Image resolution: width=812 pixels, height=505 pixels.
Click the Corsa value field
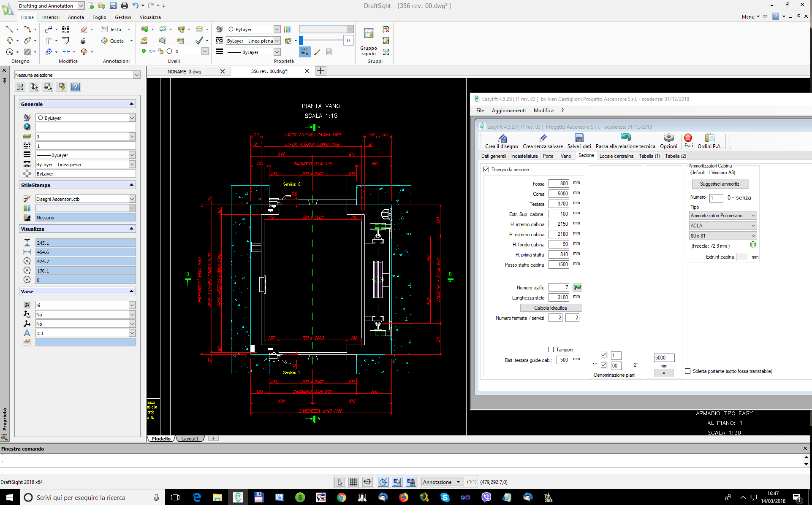[x=559, y=194]
